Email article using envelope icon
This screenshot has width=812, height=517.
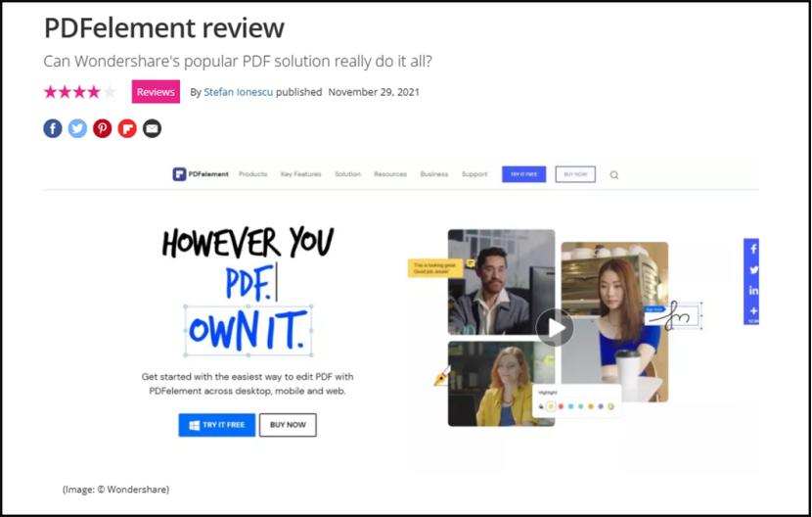pyautogui.click(x=153, y=128)
